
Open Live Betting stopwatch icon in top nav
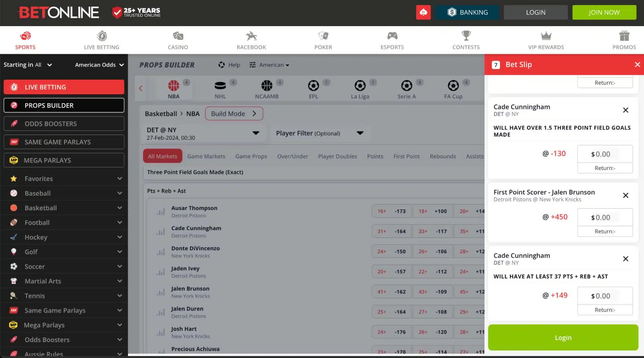101,36
